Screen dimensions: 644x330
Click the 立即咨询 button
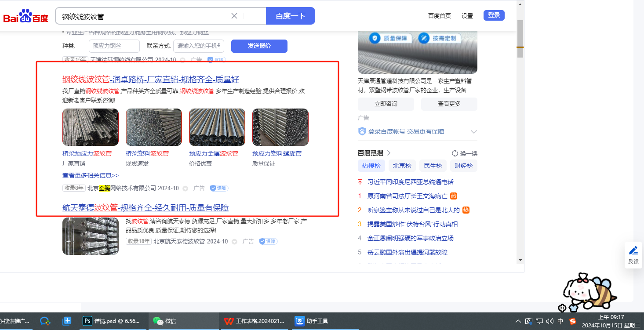(386, 104)
